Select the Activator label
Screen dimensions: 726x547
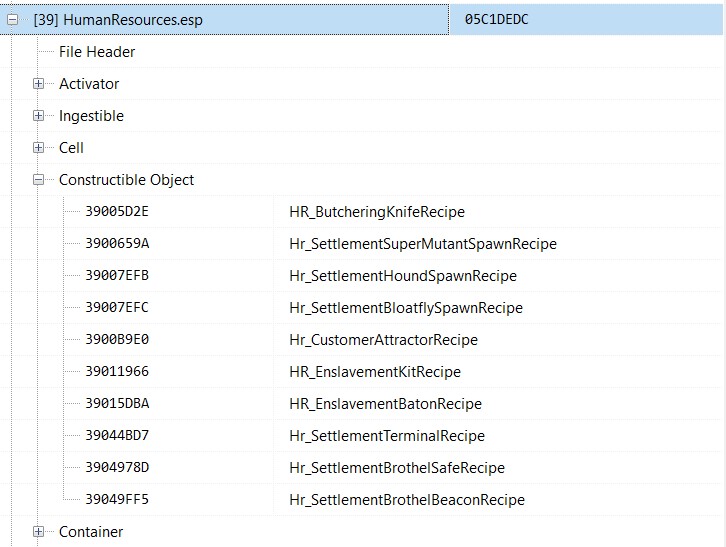(89, 84)
